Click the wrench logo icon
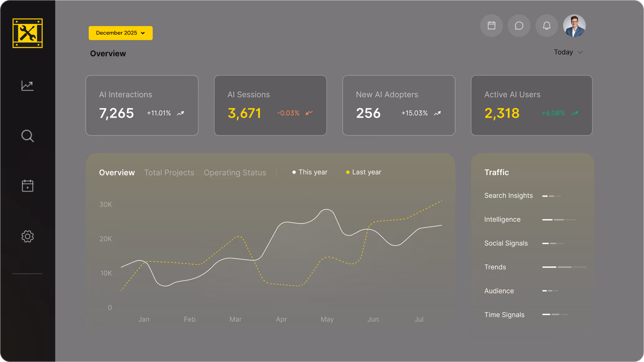Viewport: 644px width, 362px height. pyautogui.click(x=28, y=33)
